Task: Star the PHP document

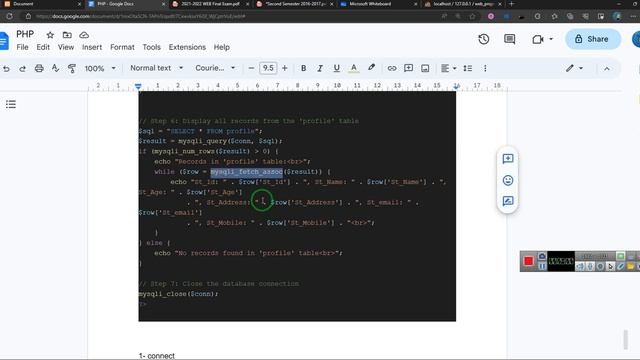Action: point(50,35)
